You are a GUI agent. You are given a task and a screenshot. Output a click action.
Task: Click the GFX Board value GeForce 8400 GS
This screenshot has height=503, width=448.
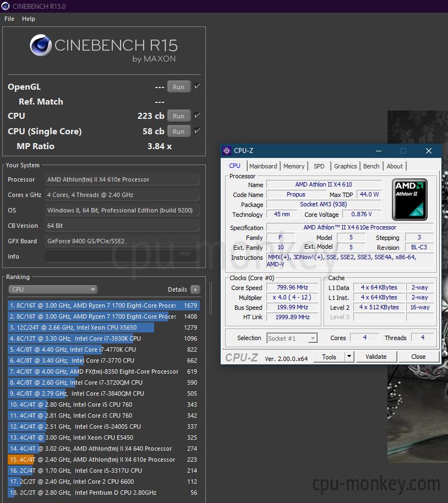coord(122,241)
